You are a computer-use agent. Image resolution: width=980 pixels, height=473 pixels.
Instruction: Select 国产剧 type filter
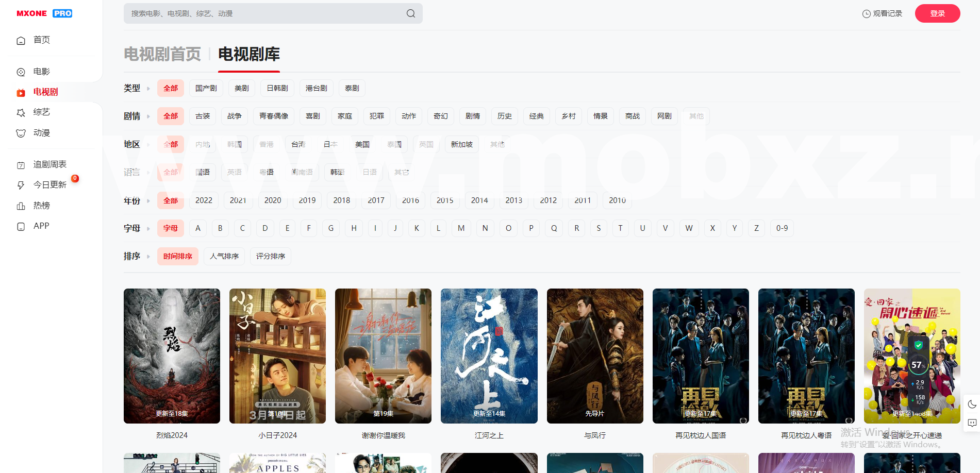[x=206, y=88]
